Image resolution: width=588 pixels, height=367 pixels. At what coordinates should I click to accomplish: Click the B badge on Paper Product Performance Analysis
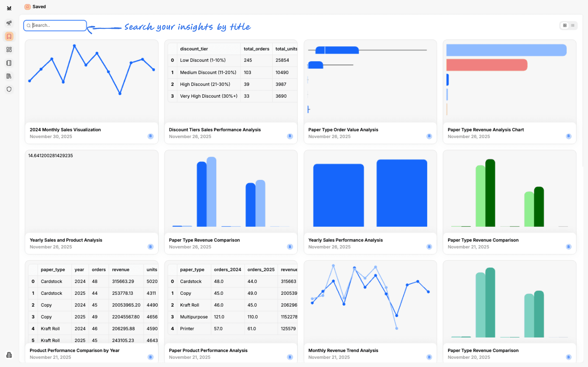pyautogui.click(x=290, y=357)
